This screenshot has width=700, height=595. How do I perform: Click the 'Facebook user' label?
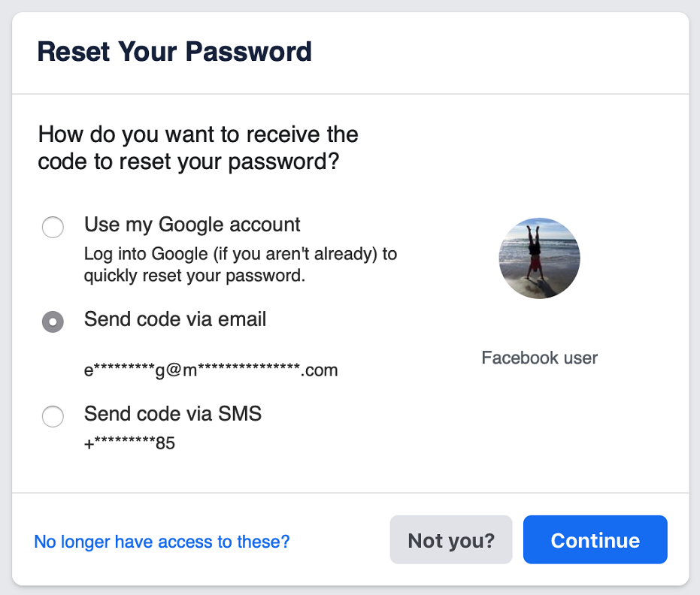tap(539, 358)
